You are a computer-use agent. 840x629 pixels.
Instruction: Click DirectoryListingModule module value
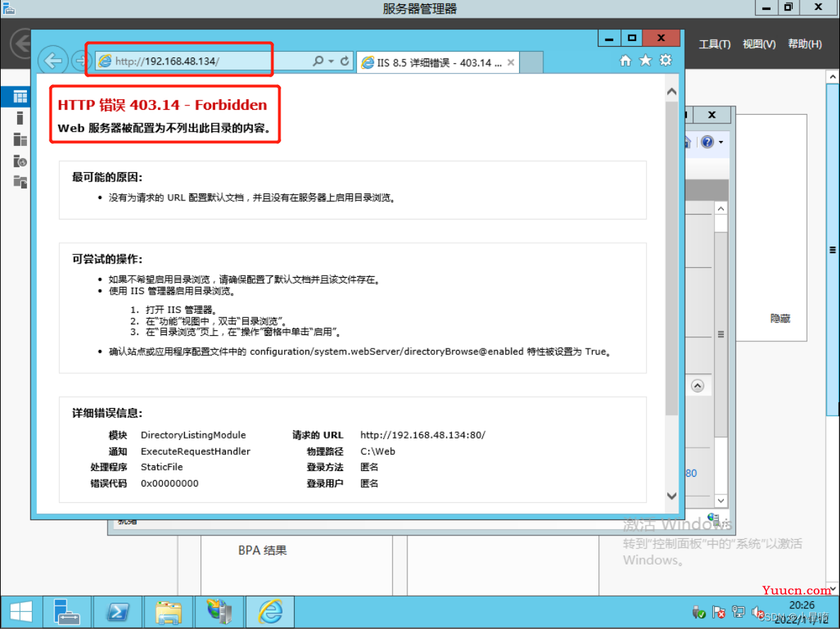pos(193,435)
